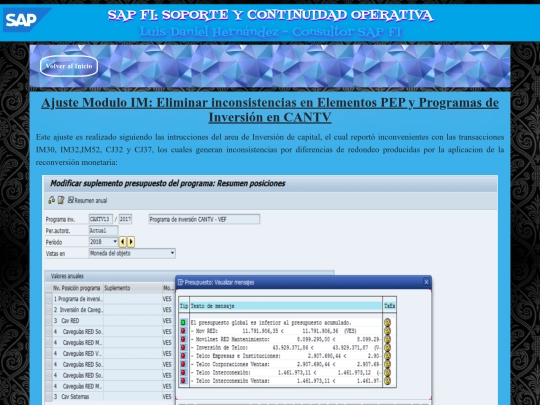Click red status icon for Movilnet RED Mantenimiento
The height and width of the screenshot is (405, 540).
click(x=183, y=339)
